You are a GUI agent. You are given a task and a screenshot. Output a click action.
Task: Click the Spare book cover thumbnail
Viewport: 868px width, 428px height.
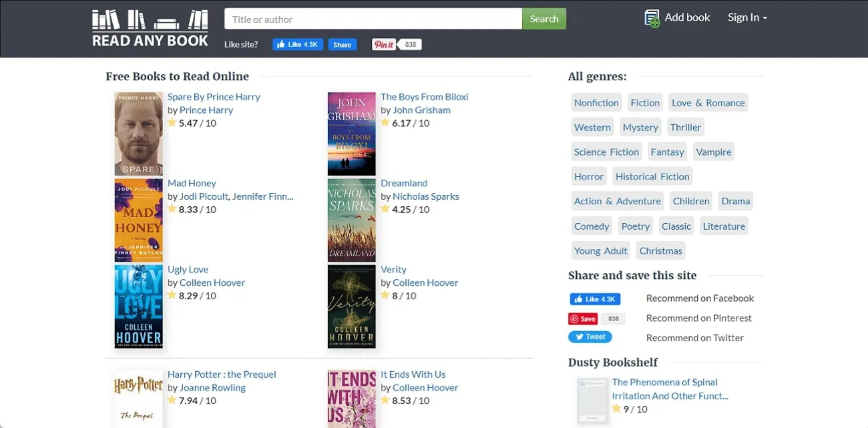138,134
